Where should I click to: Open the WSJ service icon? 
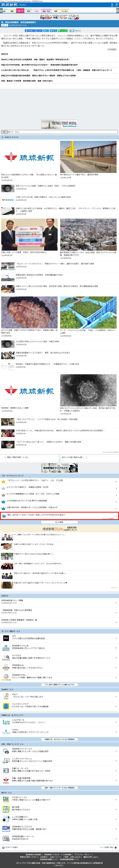tap(6, 638)
